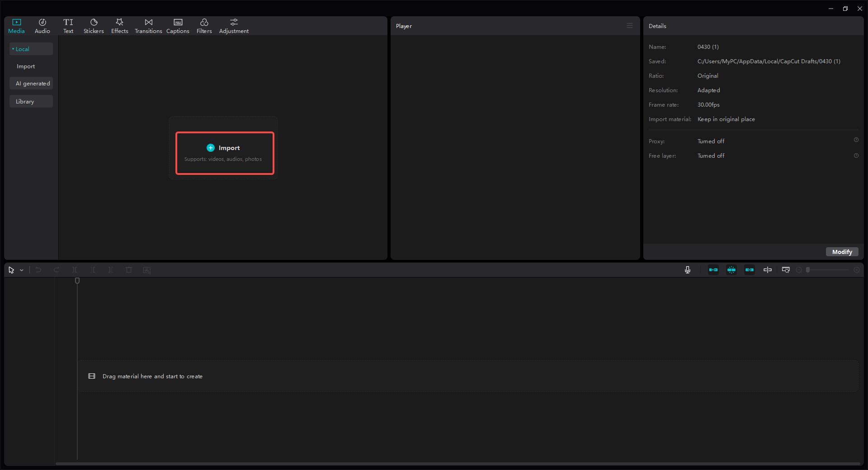868x470 pixels.
Task: Select the Split tool in the timeline
Action: 74,270
